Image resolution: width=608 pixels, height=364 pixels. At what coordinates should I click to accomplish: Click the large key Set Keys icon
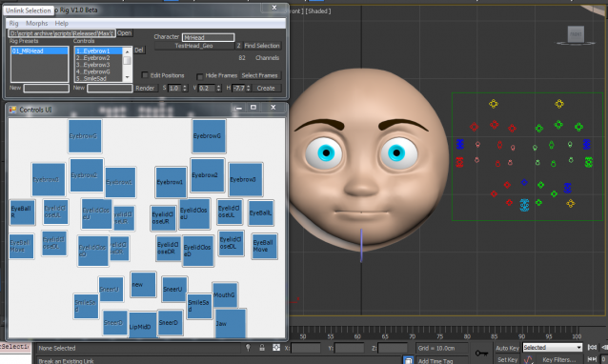(481, 353)
